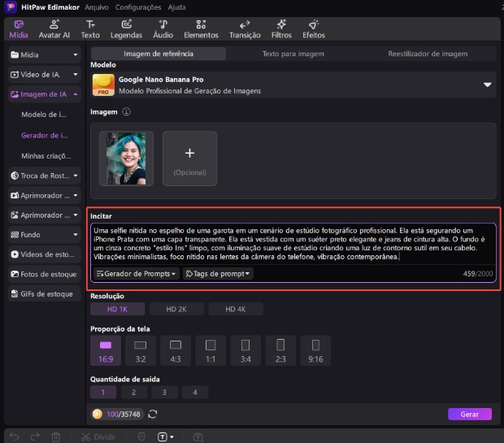Image resolution: width=504 pixels, height=443 pixels.
Task: Open the Transição tool
Action: click(x=245, y=29)
